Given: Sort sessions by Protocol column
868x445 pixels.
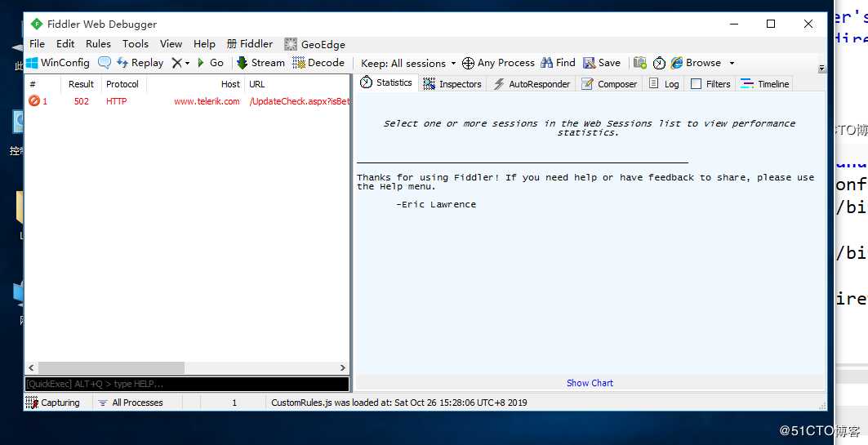Looking at the screenshot, I should (x=123, y=84).
